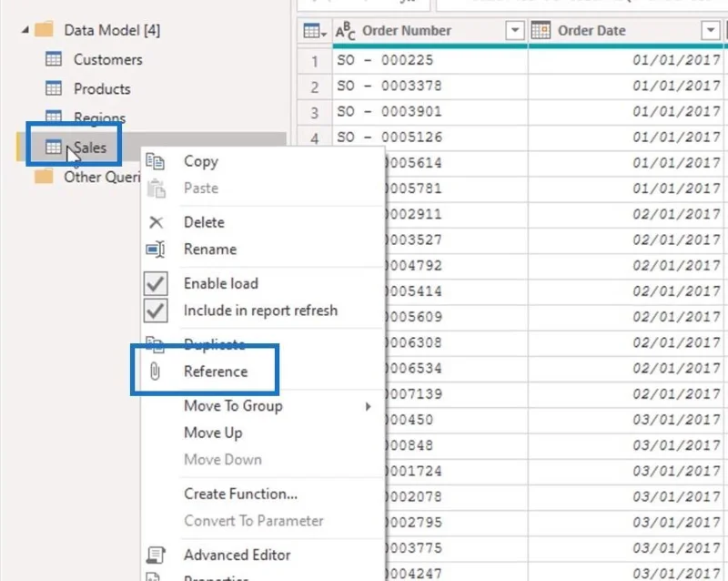Select row number 2
This screenshot has width=728, height=581.
(314, 87)
